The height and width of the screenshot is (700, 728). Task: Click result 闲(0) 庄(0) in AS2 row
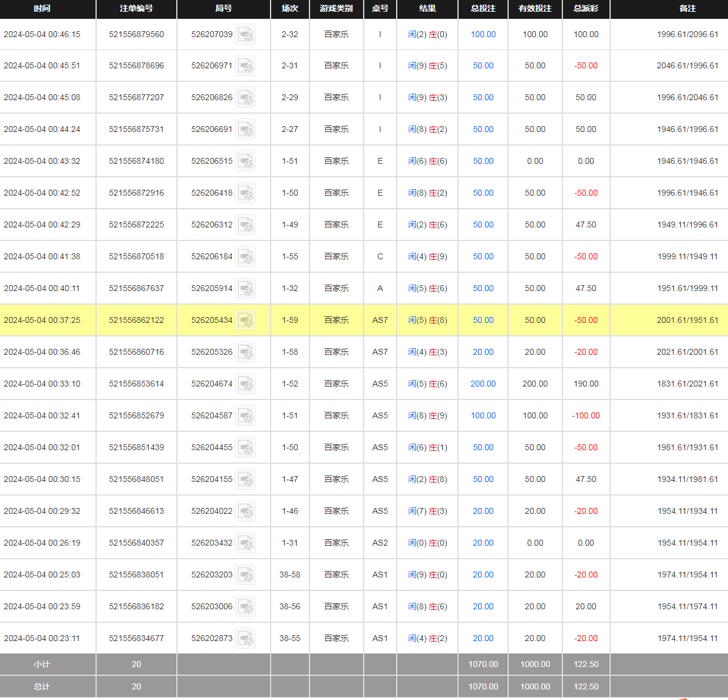point(427,543)
